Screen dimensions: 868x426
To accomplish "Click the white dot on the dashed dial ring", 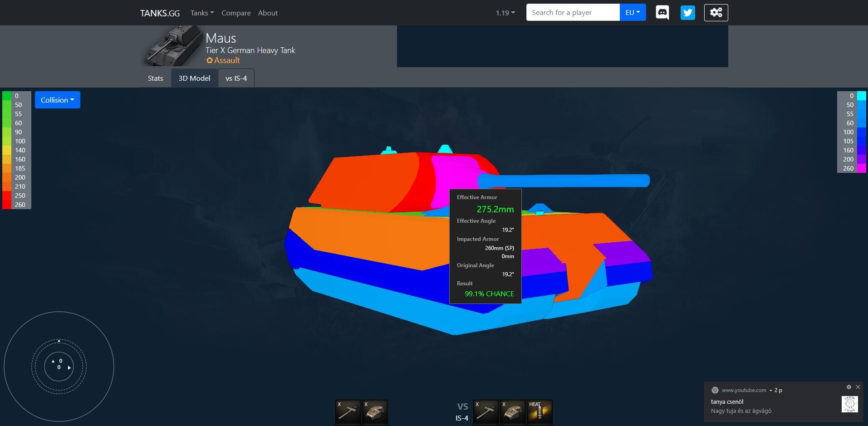I will click(59, 341).
